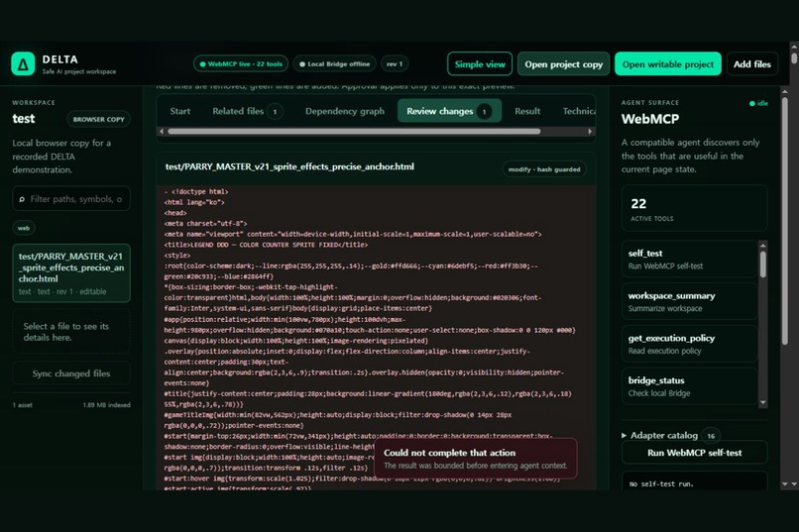Click the modify hash guarded badge
The height and width of the screenshot is (532, 799).
[x=543, y=169]
